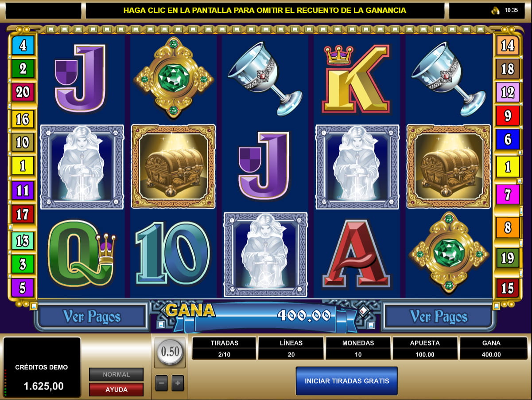The image size is (532, 400).
Task: Select payline 20 marker on left
Action: [x=23, y=92]
